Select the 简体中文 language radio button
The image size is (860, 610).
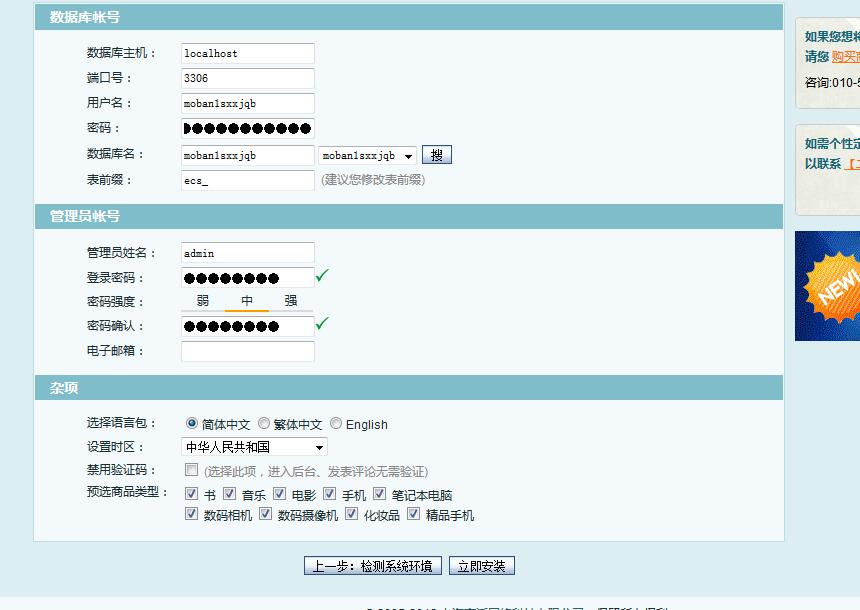click(191, 423)
